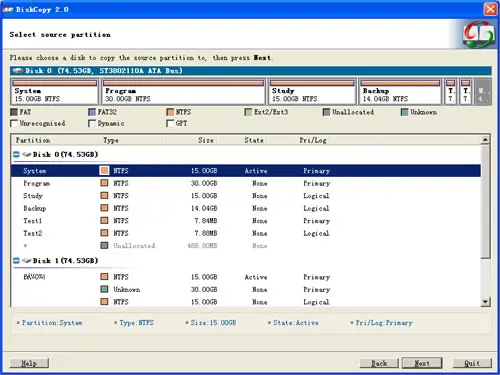Proceed with the Next button
500x375 pixels.
(422, 363)
